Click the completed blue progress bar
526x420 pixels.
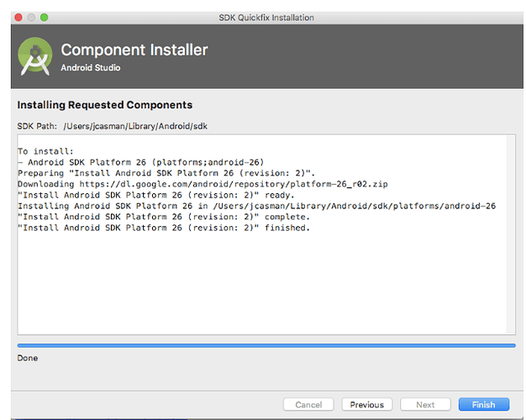[266, 345]
